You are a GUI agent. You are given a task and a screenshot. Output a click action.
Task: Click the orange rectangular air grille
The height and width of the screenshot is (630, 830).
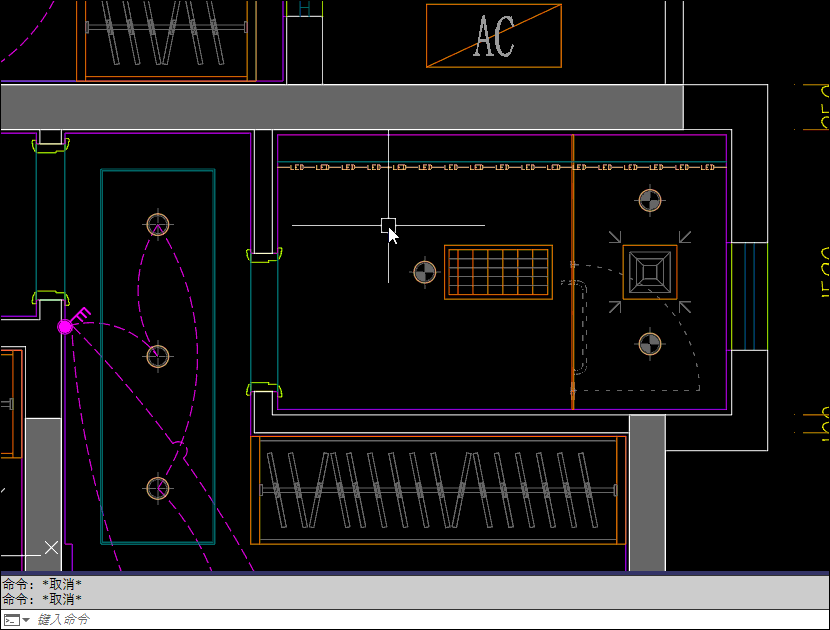point(498,272)
